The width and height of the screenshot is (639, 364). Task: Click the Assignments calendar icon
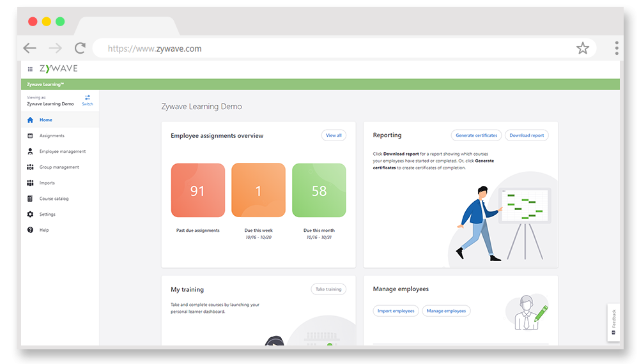coord(30,135)
